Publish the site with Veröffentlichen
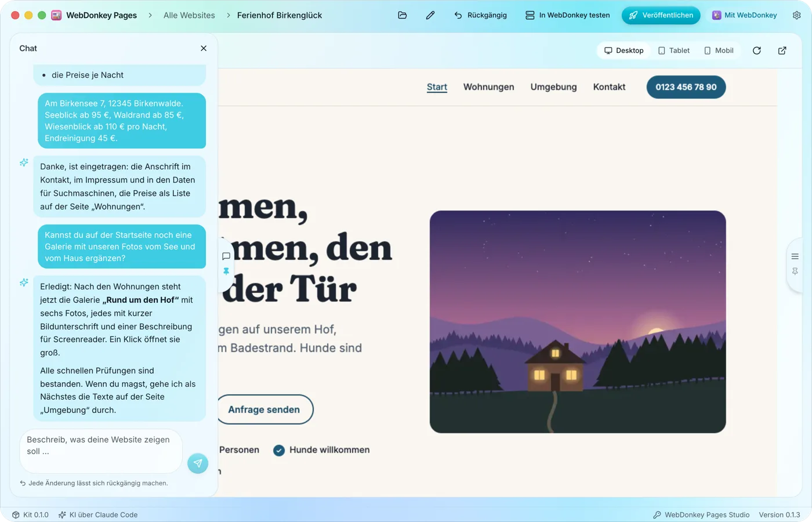Viewport: 812px width, 522px height. [x=661, y=15]
